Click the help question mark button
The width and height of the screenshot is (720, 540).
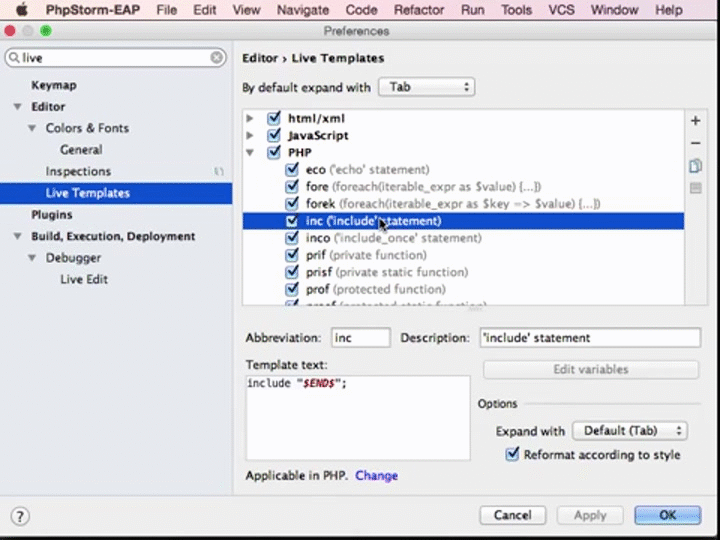pos(20,516)
